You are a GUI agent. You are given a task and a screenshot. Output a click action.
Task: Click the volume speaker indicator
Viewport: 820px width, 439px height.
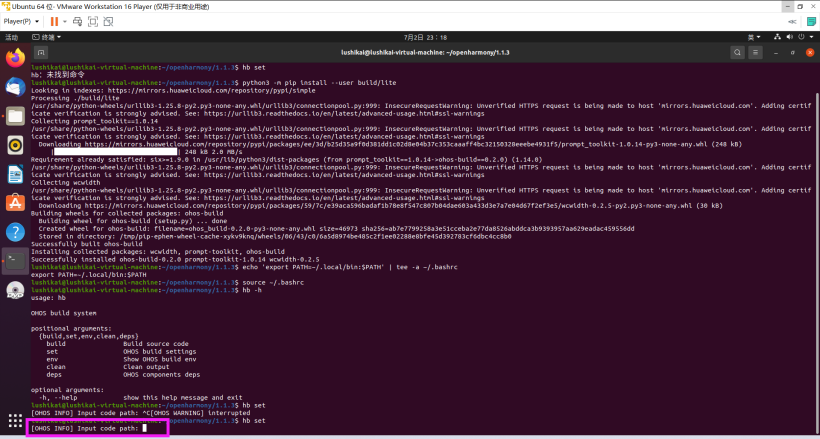789,37
